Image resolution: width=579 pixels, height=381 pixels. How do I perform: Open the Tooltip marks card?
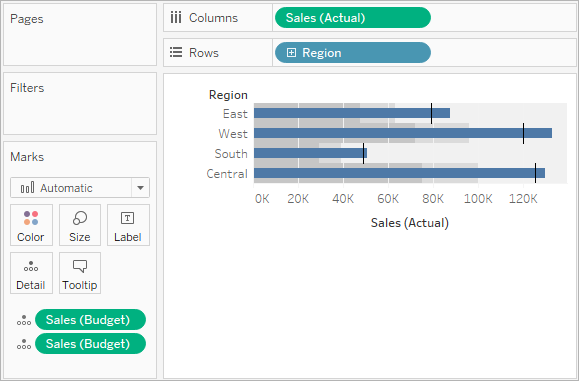click(x=80, y=273)
